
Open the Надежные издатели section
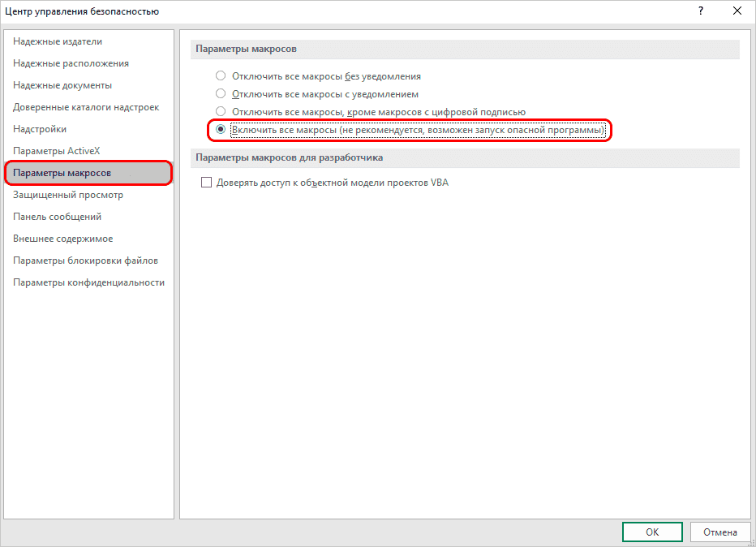(58, 41)
